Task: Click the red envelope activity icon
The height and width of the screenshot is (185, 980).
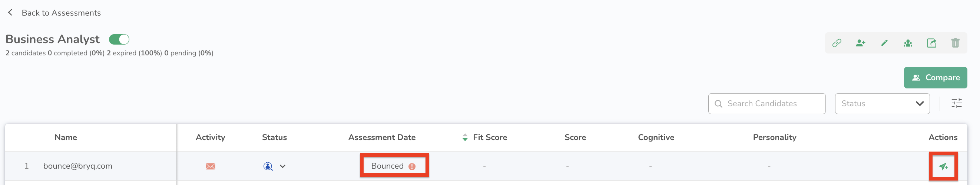Action: pos(210,166)
